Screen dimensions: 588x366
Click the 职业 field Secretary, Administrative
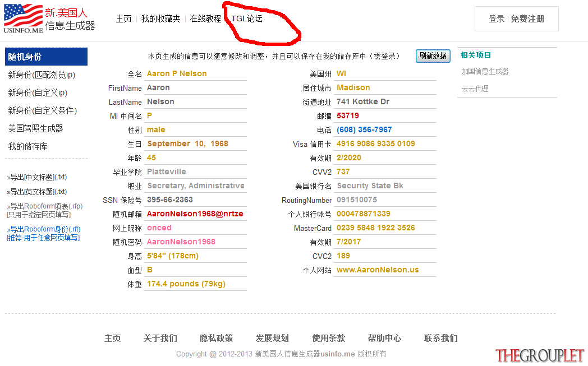(x=195, y=186)
